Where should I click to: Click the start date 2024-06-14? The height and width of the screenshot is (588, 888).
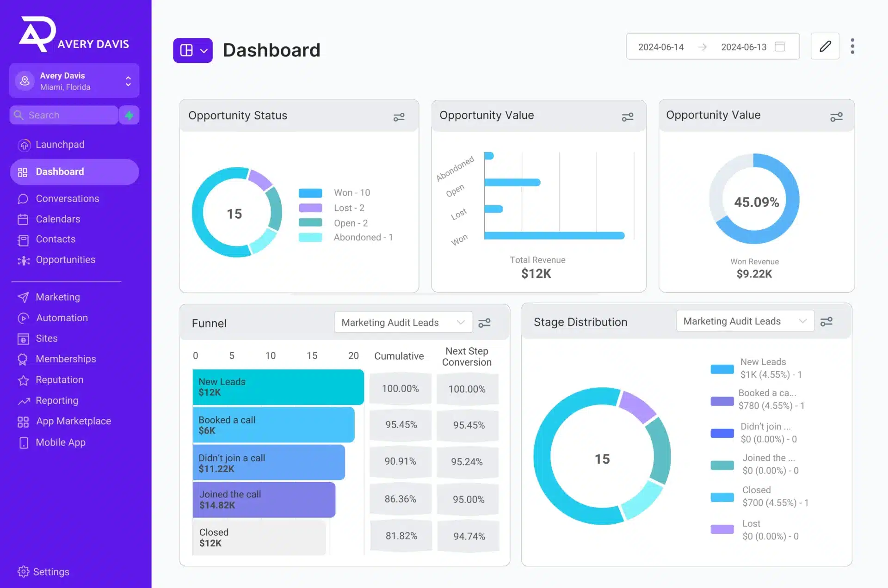[x=661, y=47]
